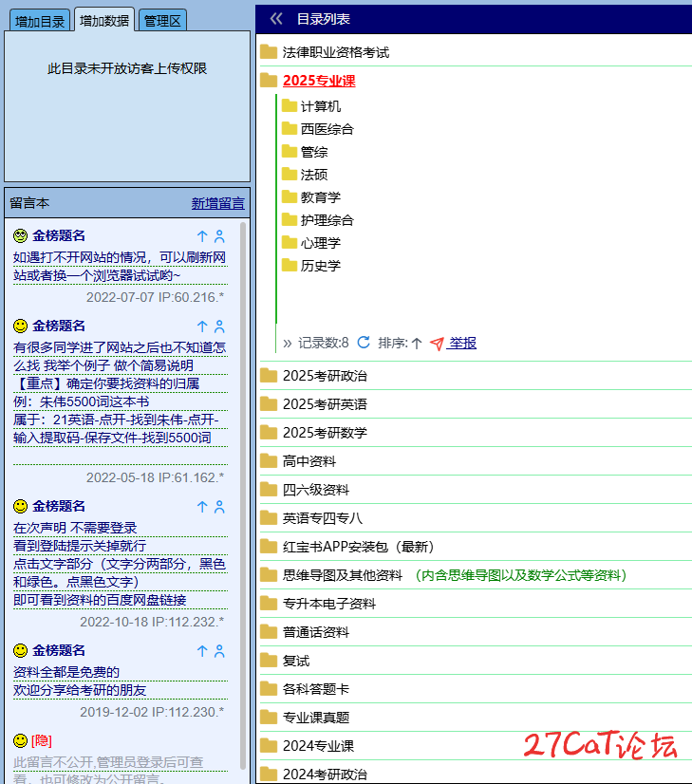
Task: Click the smiley face on the 2022-05-18 message
Action: click(20, 326)
